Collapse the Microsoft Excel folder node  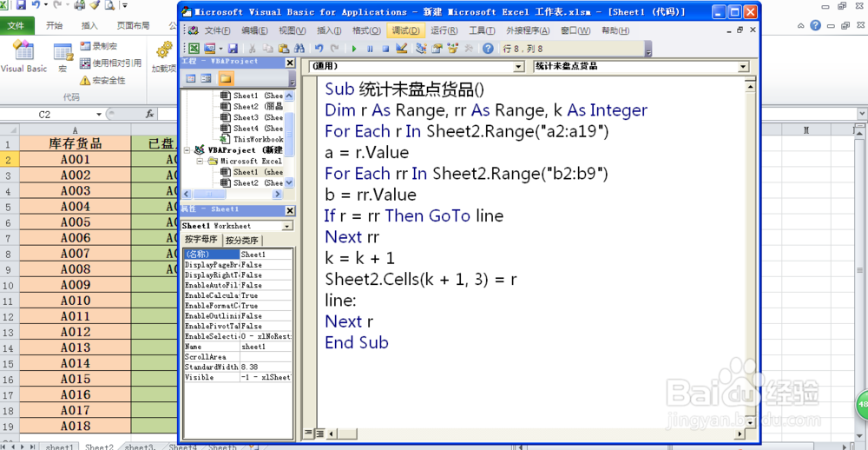click(x=201, y=162)
